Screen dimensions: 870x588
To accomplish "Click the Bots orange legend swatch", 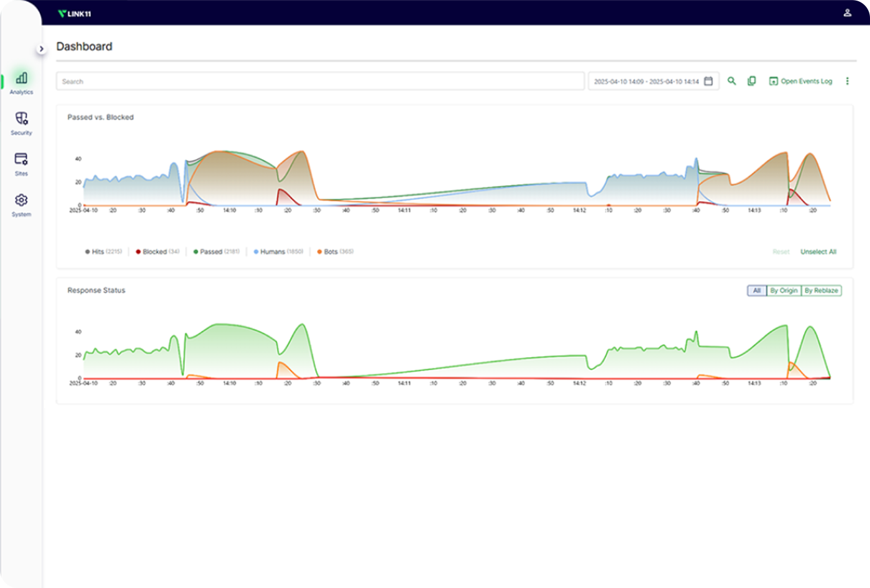I will click(x=319, y=251).
